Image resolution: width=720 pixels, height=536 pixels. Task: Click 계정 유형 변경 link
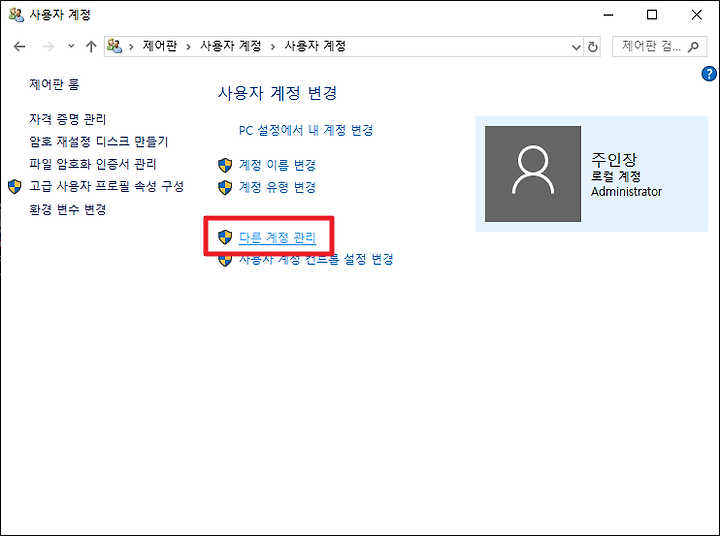pos(277,187)
